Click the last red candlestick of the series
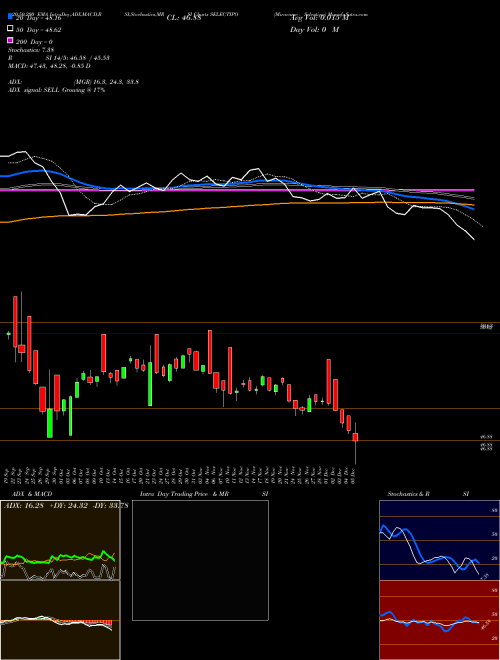500x660 pixels. tap(356, 437)
